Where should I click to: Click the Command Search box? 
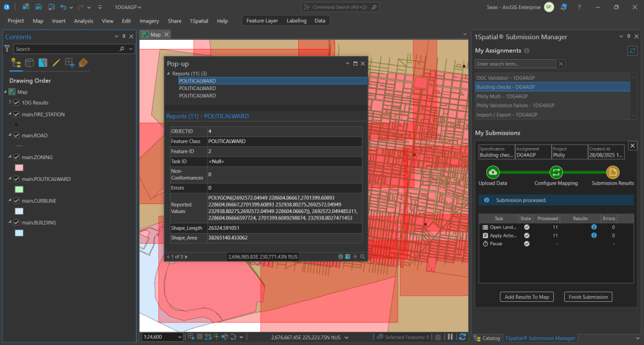pyautogui.click(x=340, y=7)
